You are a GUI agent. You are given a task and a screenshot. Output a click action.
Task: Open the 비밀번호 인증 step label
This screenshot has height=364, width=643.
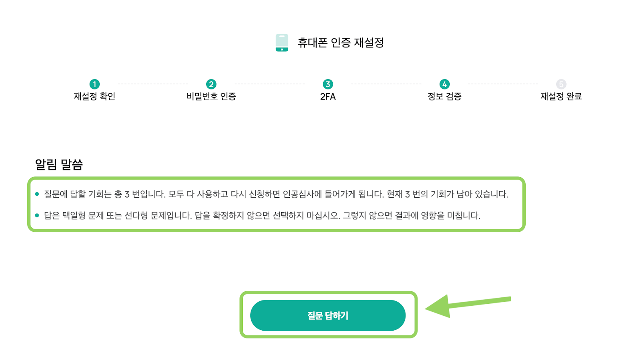point(211,96)
